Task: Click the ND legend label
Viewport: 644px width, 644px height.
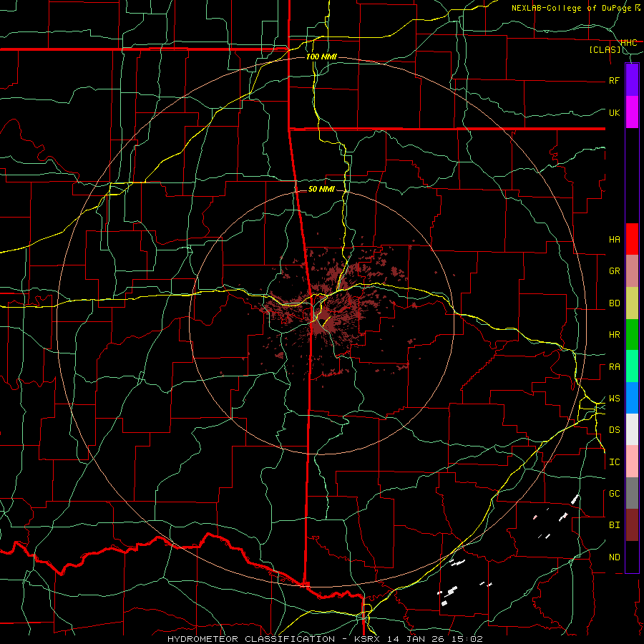Action: click(x=614, y=557)
